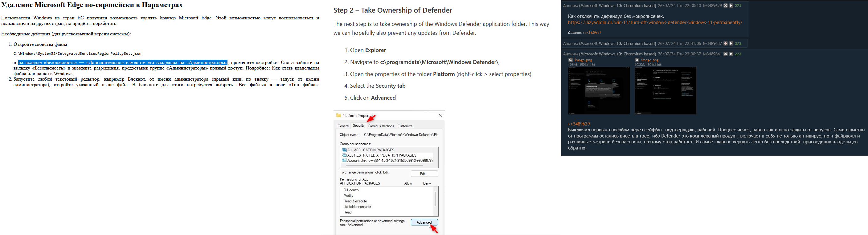Click post number №3489641
Viewport: 868px width, 235px height.
(712, 54)
